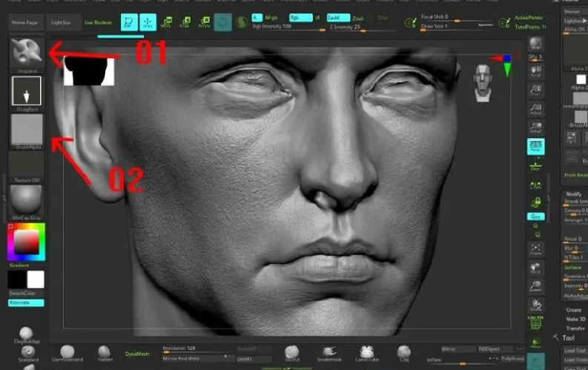Screen dimensions: 588x370
Task: Click the Home Page button
Action: point(25,22)
